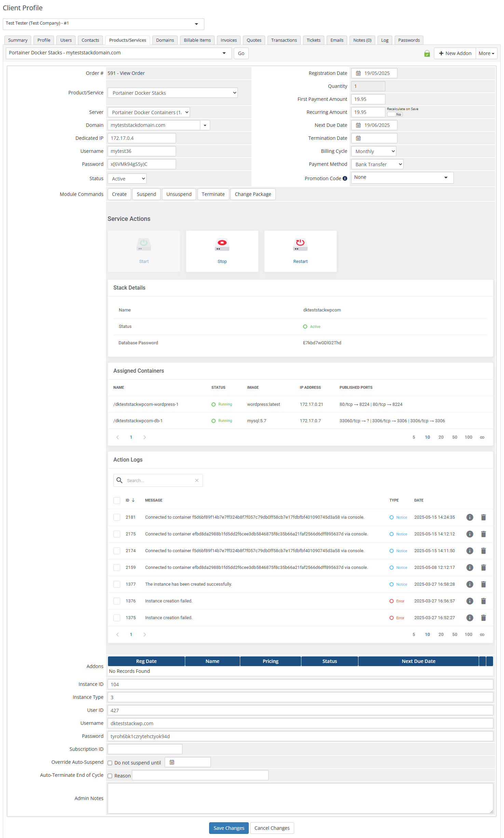Open info for action log 2175
Screen dimensions: 504x838
[x=470, y=534]
